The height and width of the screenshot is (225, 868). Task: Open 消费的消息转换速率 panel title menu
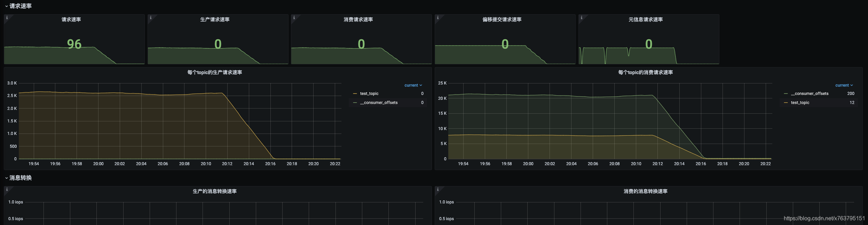click(646, 191)
